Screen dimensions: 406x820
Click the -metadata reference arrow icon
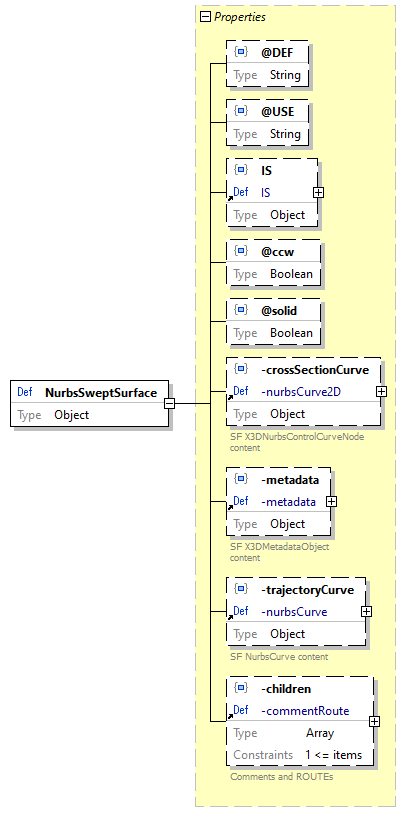[x=230, y=507]
